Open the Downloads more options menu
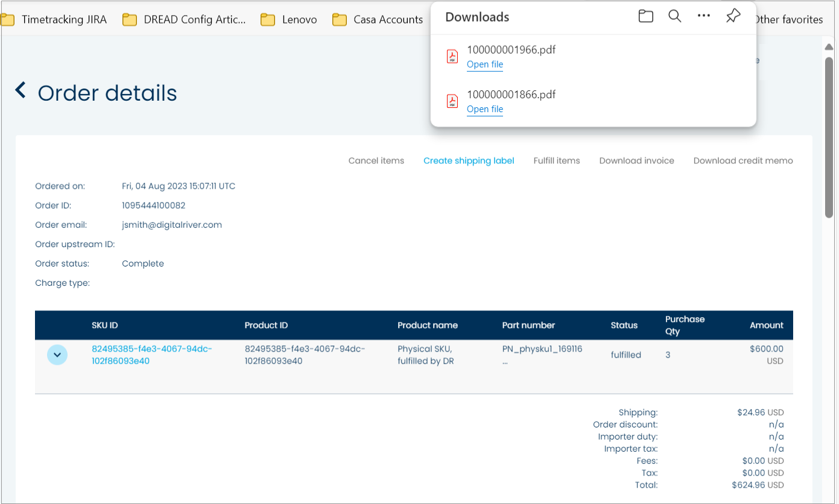The width and height of the screenshot is (839, 504). coord(703,17)
